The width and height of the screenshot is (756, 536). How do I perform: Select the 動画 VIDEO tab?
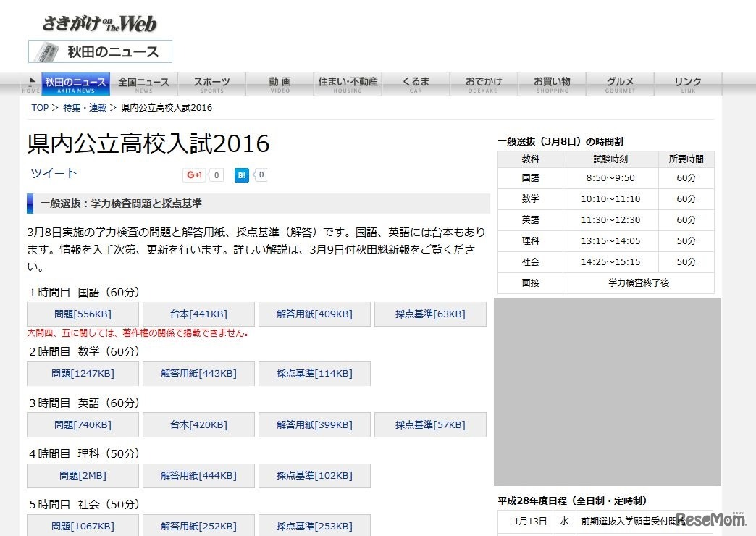click(279, 82)
